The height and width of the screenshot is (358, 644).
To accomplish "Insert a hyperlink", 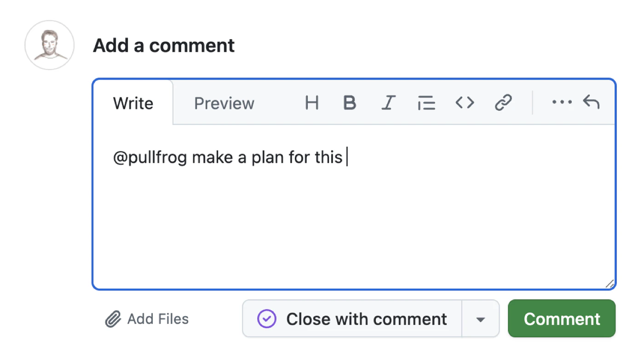I will [x=504, y=103].
